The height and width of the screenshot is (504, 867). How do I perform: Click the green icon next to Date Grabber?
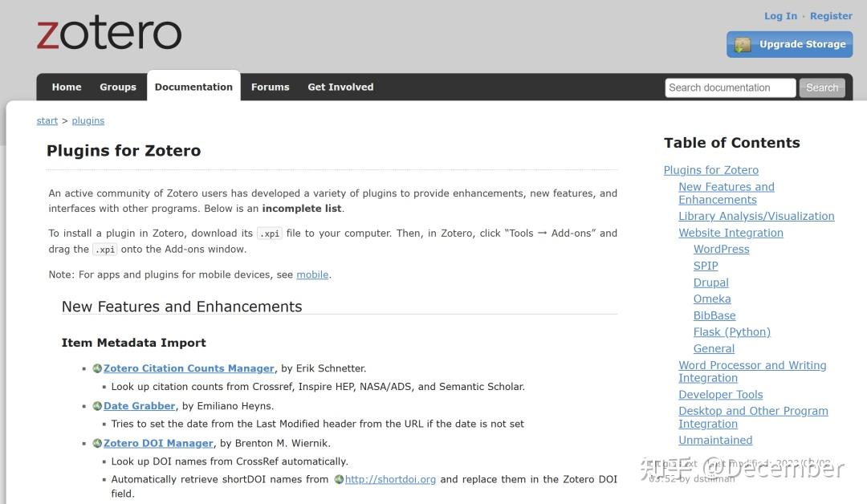point(97,405)
